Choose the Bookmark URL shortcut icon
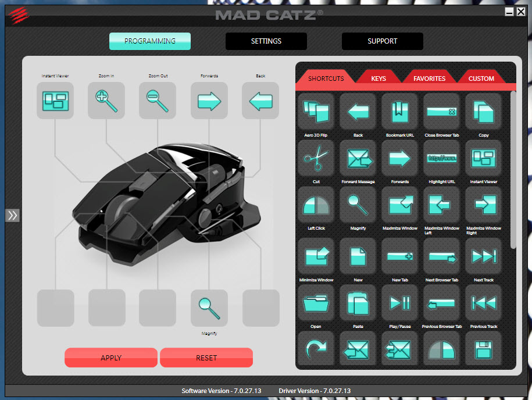Screen dimensions: 532x400 tap(399, 112)
